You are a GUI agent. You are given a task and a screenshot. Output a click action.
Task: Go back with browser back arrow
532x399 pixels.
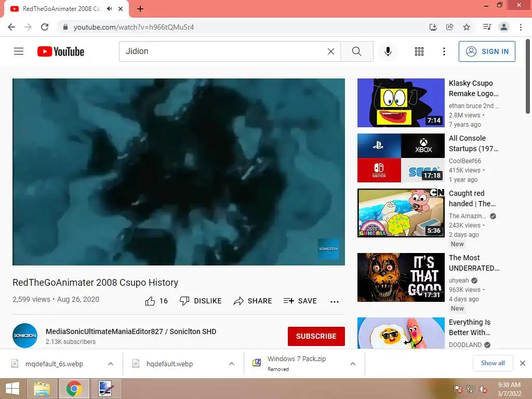[11, 27]
